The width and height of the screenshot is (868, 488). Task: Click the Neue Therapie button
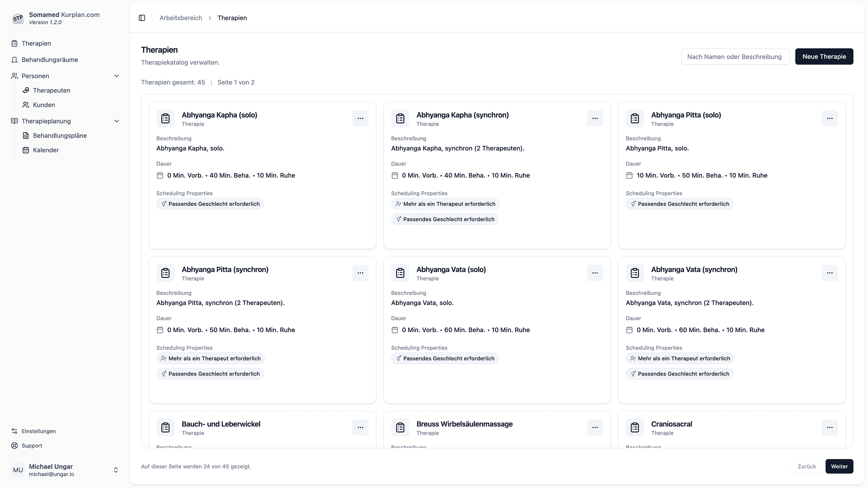click(x=824, y=57)
